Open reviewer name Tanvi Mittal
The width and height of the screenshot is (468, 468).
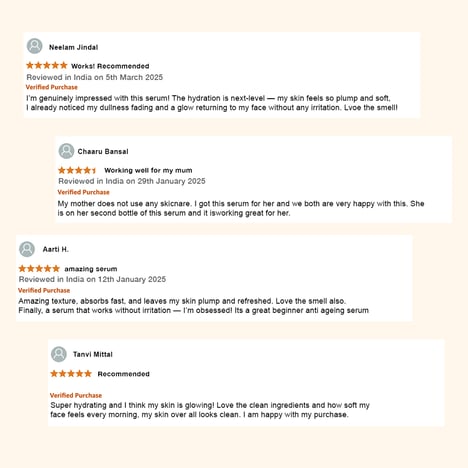93,354
